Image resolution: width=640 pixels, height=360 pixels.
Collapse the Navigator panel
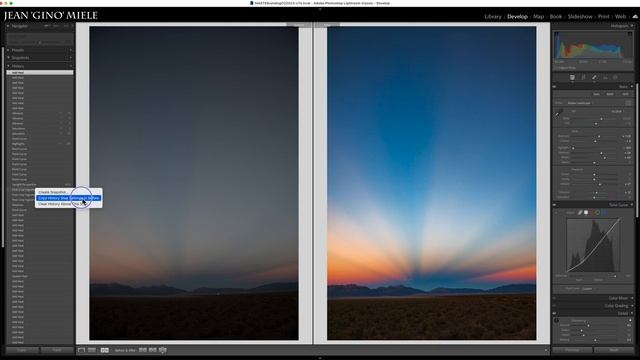tap(8, 26)
